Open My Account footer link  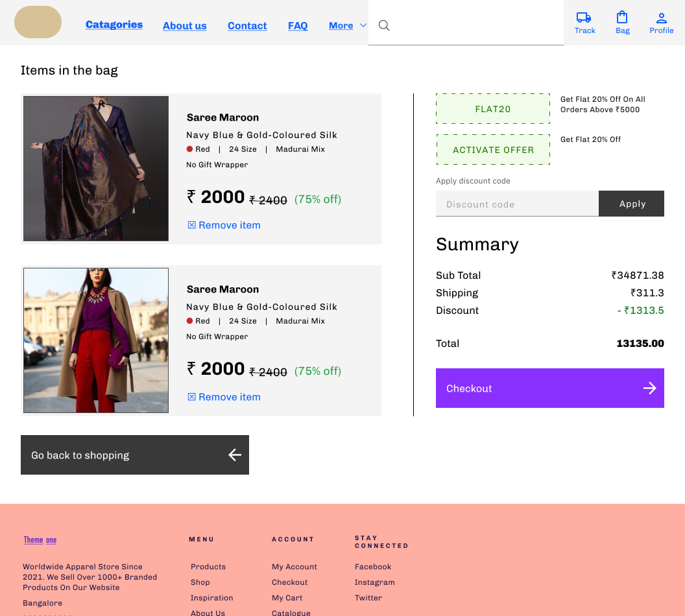[x=294, y=567]
